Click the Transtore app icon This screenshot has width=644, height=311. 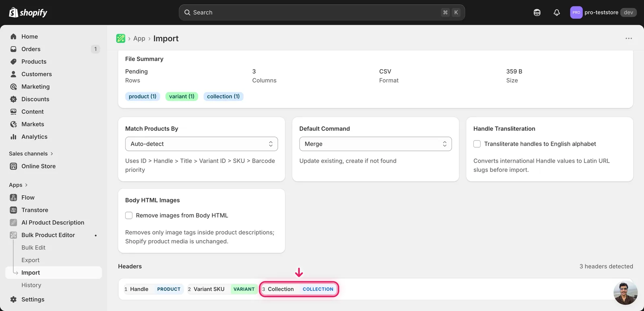(x=13, y=210)
